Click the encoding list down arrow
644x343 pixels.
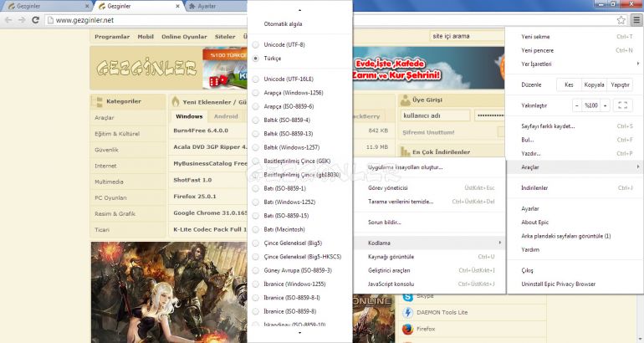[x=299, y=333]
